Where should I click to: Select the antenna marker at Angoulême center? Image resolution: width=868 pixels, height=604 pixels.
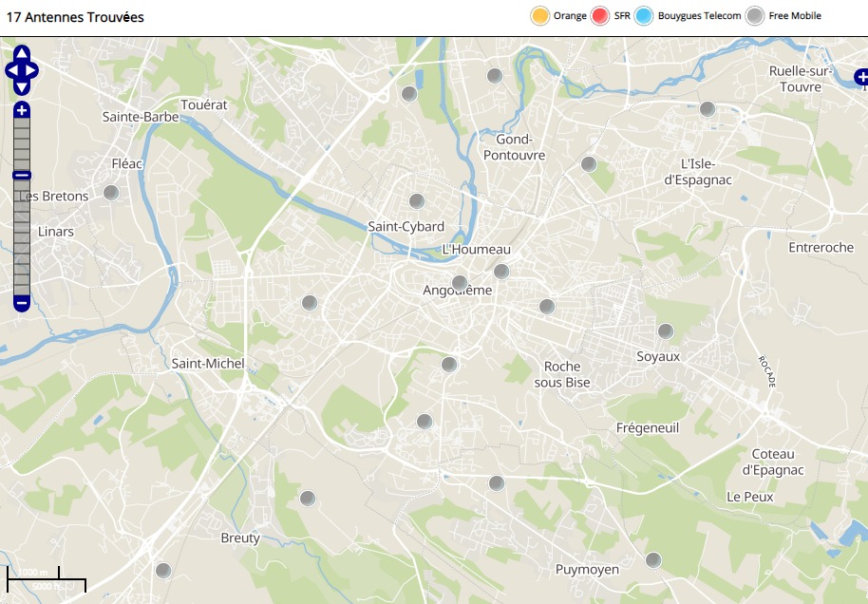point(460,282)
